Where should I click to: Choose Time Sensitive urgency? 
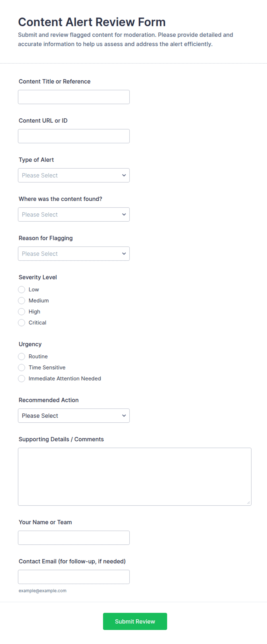coord(22,368)
